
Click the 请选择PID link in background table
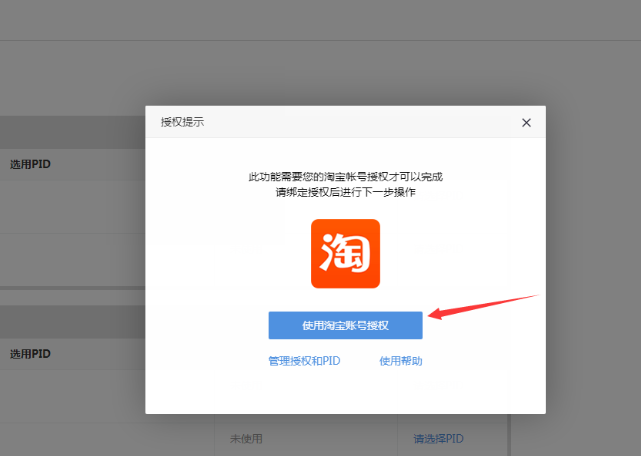438,439
